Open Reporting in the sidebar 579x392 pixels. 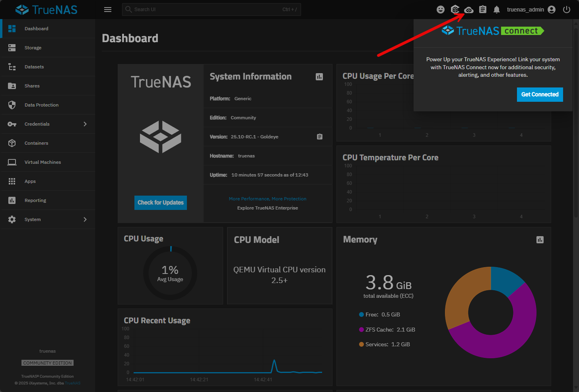(48, 200)
